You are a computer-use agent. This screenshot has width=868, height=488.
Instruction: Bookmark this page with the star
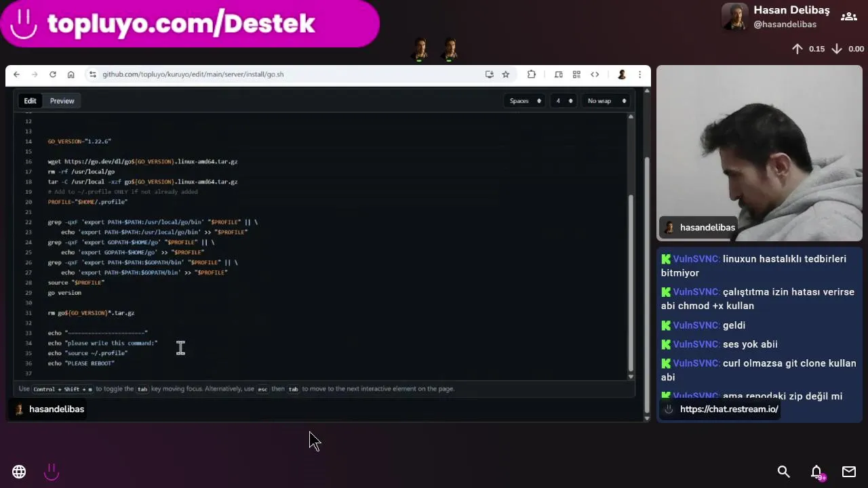[x=506, y=75]
